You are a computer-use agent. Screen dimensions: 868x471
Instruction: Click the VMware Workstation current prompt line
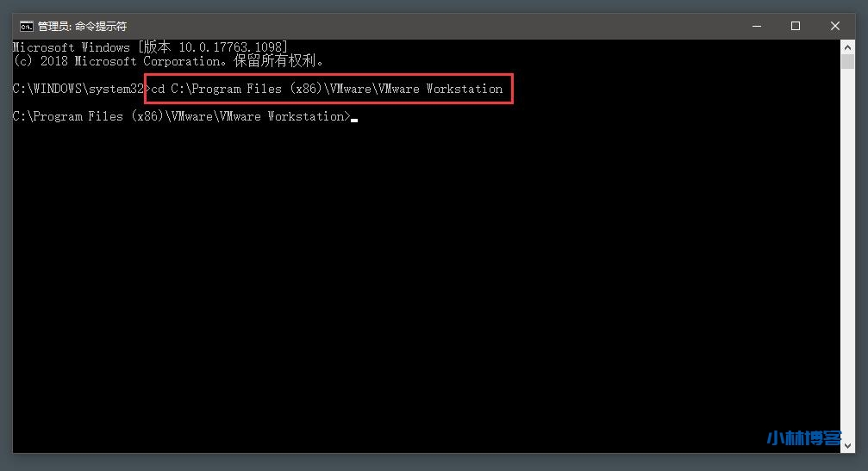point(182,116)
